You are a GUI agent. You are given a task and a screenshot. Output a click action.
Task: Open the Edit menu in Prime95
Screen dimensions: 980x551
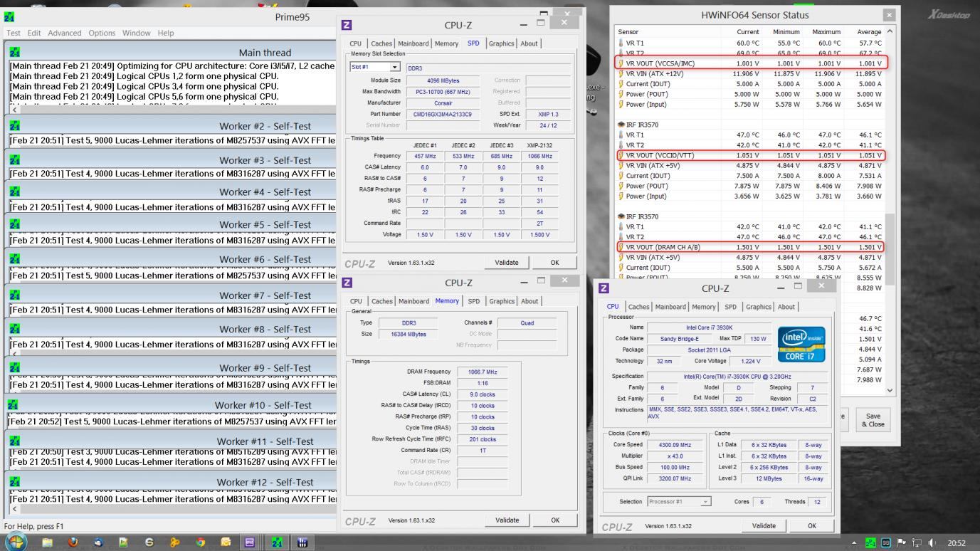pos(35,33)
